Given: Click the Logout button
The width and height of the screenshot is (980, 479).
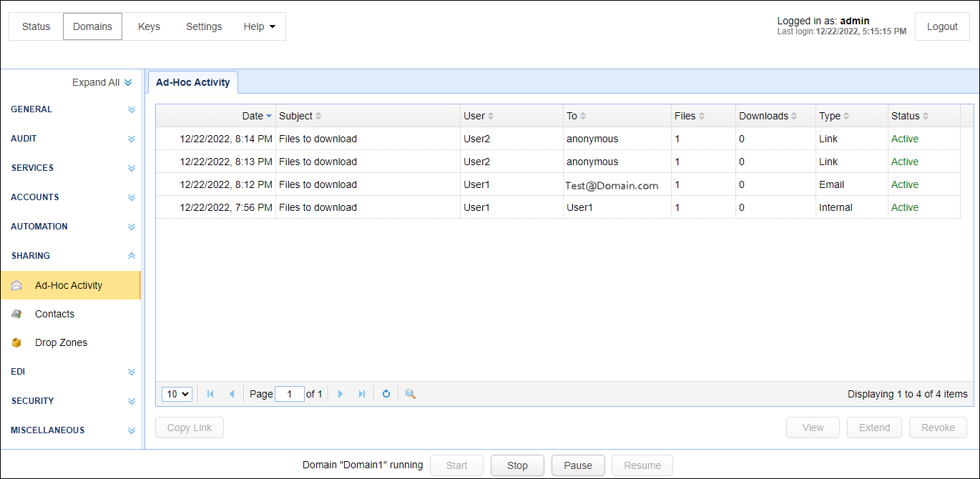Looking at the screenshot, I should pos(942,26).
